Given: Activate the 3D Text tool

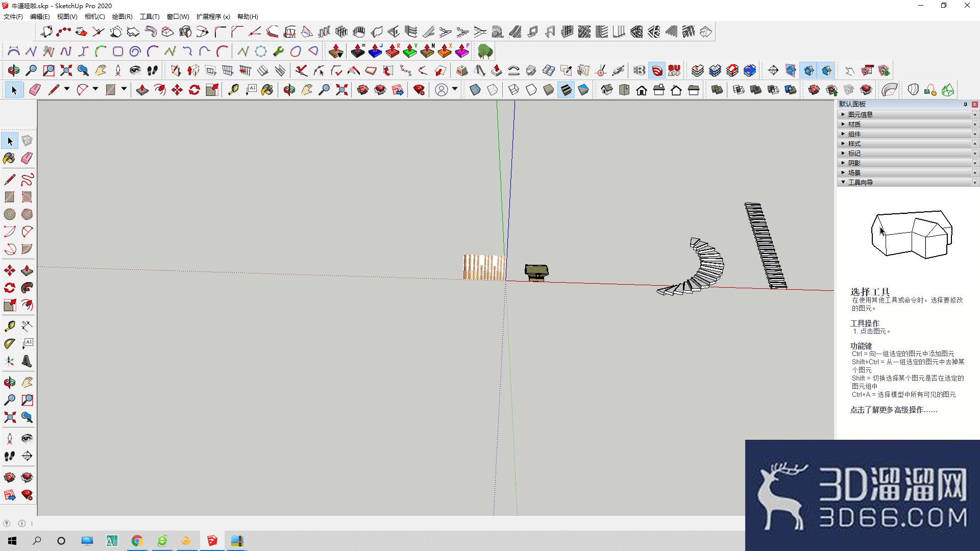Looking at the screenshot, I should click(27, 361).
